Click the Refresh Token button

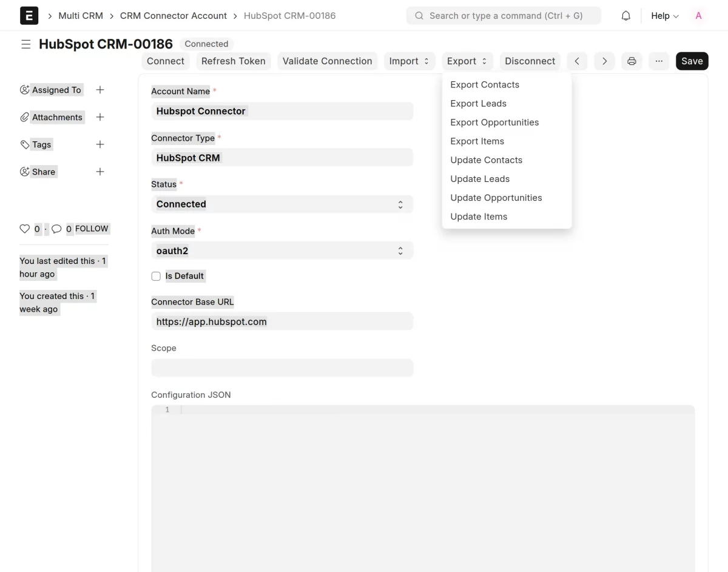point(234,61)
